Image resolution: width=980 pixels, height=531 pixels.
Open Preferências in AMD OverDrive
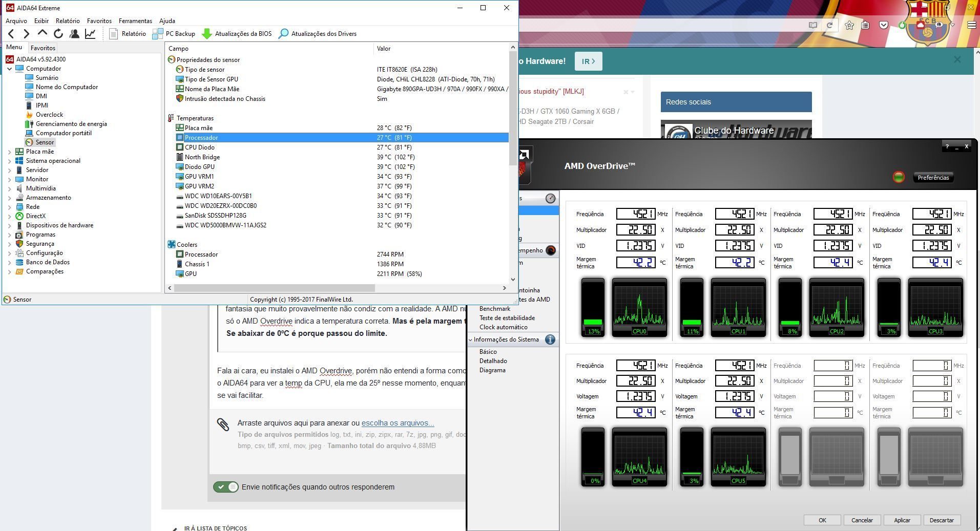[x=933, y=178]
